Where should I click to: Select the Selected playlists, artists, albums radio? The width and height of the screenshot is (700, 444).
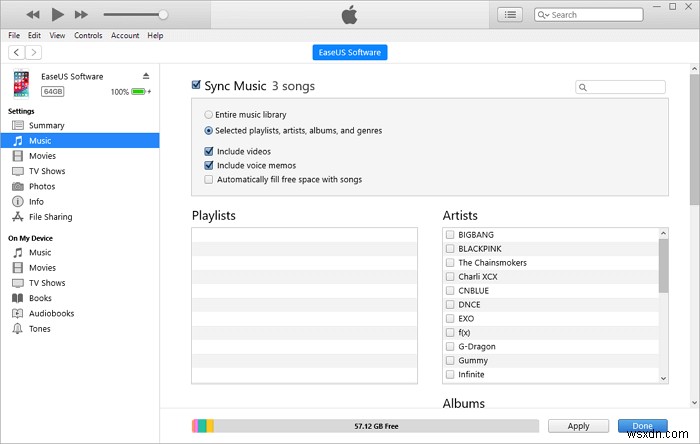click(x=208, y=131)
